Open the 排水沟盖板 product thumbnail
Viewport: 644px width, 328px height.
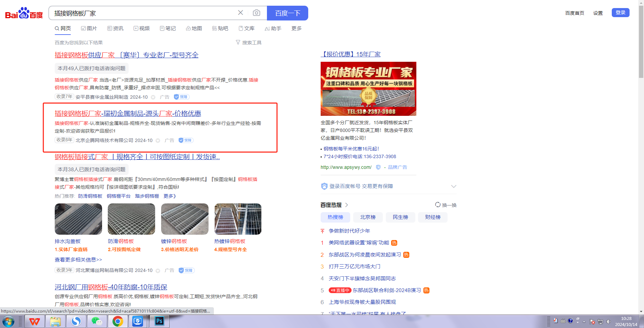point(78,219)
